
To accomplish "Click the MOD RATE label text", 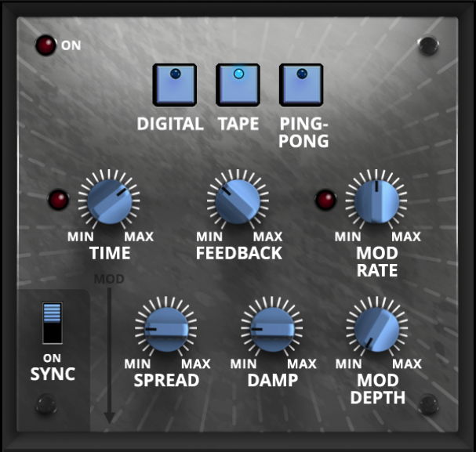I will point(377,262).
